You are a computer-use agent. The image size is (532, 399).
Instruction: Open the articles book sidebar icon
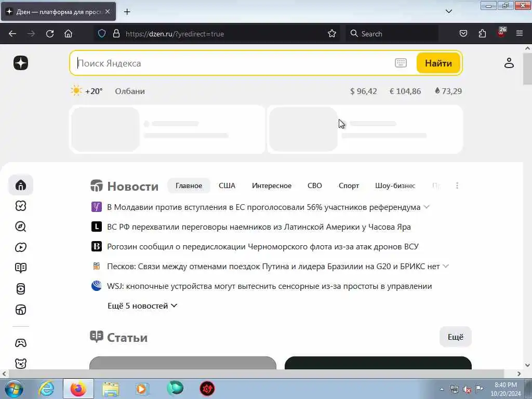[21, 268]
